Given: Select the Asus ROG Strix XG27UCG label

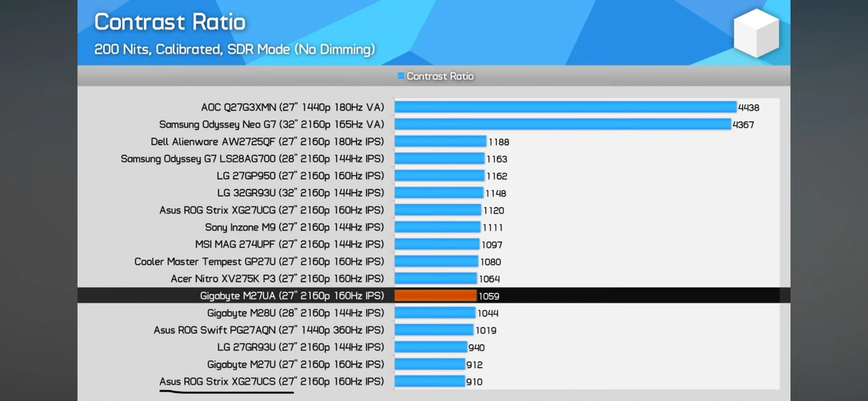Looking at the screenshot, I should pyautogui.click(x=272, y=210).
